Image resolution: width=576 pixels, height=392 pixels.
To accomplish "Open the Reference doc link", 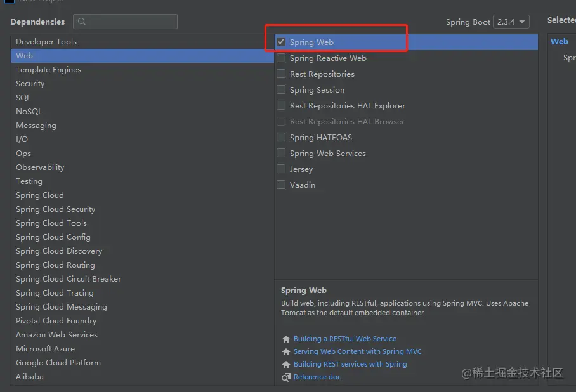I will click(x=317, y=377).
